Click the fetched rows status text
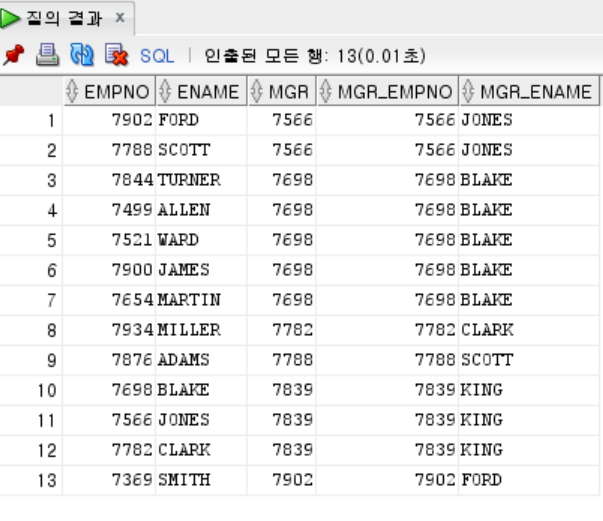This screenshot has height=521, width=603. click(315, 56)
